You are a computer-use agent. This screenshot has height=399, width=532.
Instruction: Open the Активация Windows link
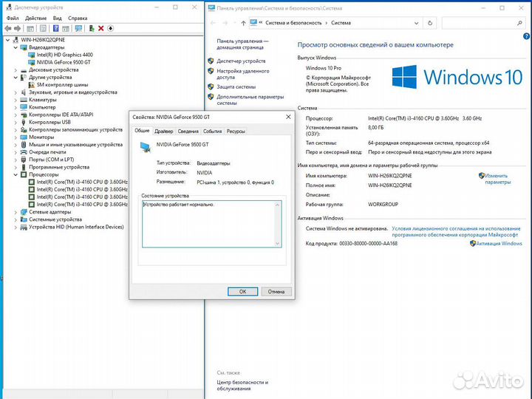pyautogui.click(x=499, y=243)
